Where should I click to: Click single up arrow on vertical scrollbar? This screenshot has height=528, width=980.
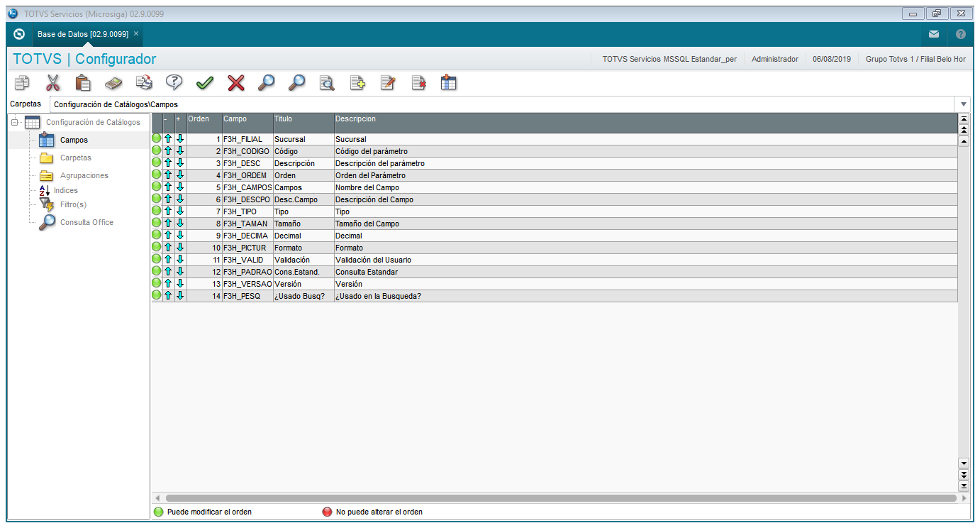pyautogui.click(x=964, y=141)
